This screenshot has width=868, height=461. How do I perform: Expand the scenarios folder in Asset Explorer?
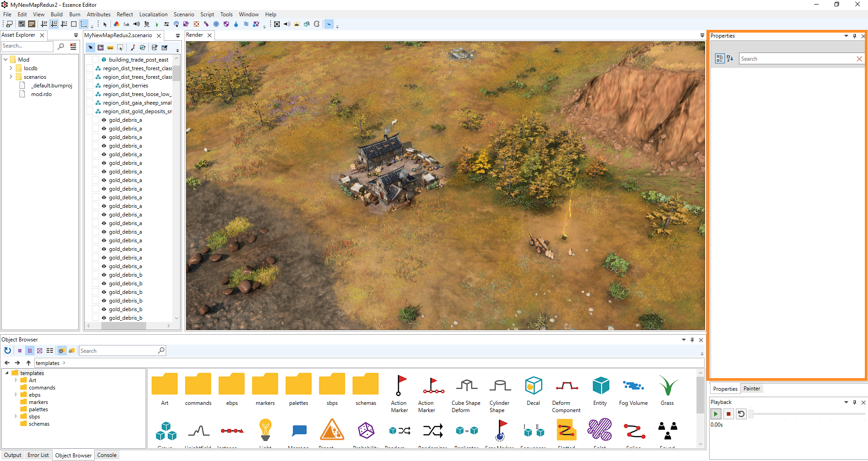[x=11, y=77]
